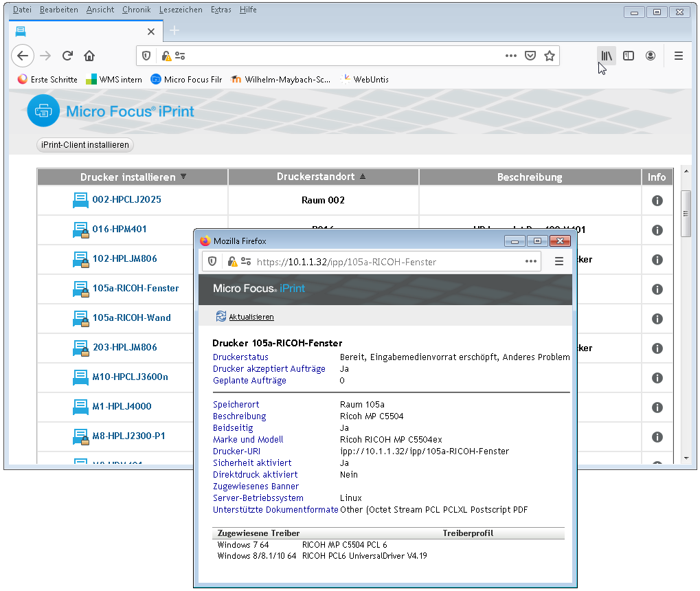Open the Chronik menu

136,10
